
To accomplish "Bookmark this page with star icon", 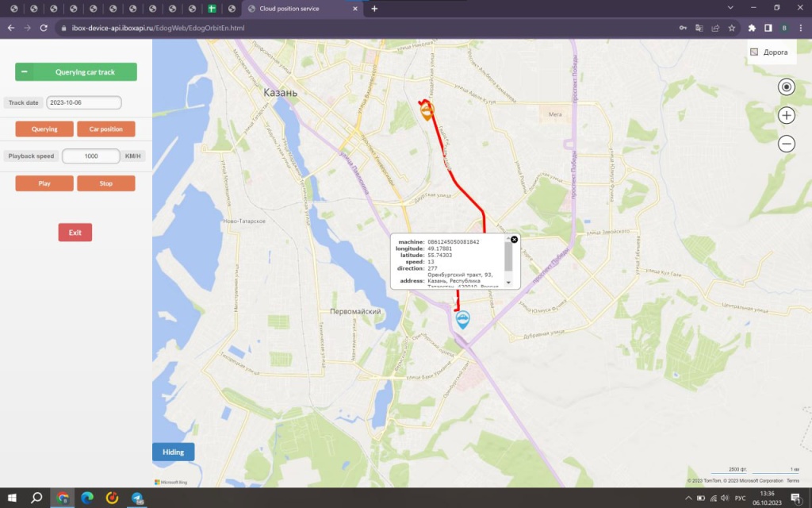I will click(731, 28).
